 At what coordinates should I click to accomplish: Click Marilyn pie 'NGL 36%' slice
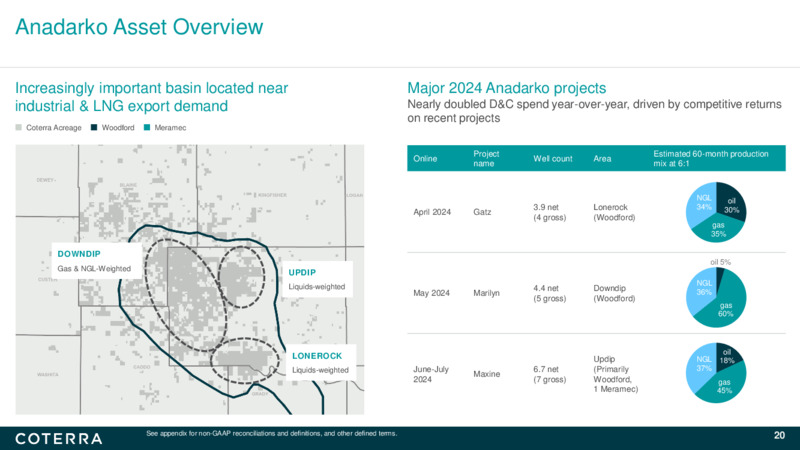pos(704,287)
